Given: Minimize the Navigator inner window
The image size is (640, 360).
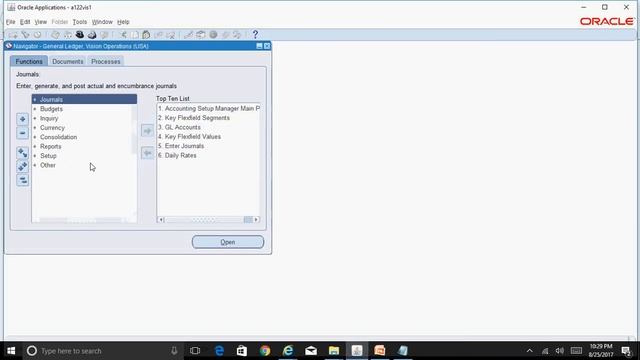Looking at the screenshot, I should tap(259, 46).
